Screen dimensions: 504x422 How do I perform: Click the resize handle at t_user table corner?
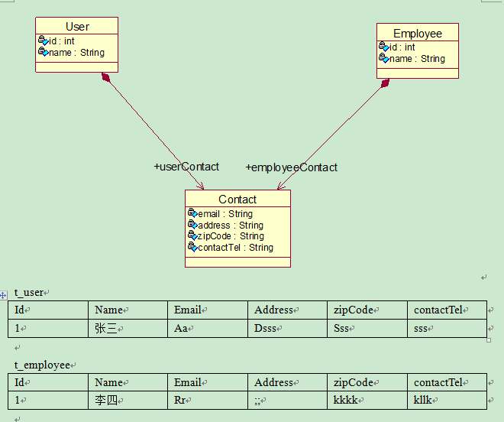click(489, 340)
